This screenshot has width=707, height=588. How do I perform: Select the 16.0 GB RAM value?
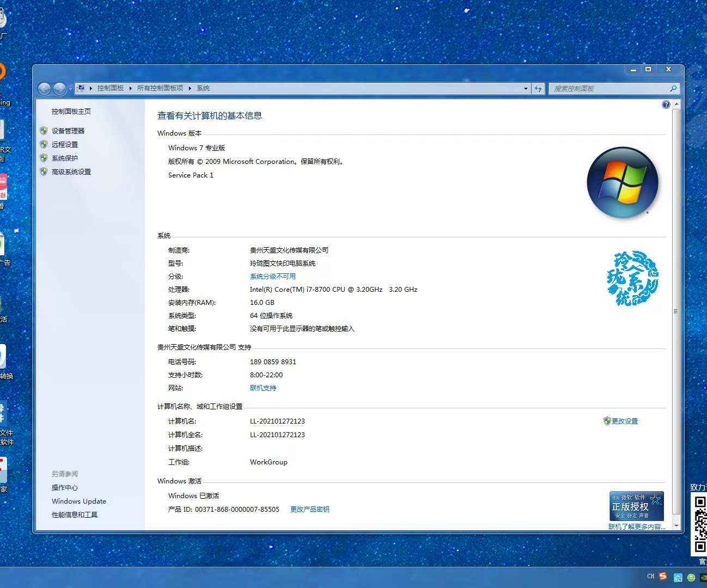pyautogui.click(x=262, y=303)
